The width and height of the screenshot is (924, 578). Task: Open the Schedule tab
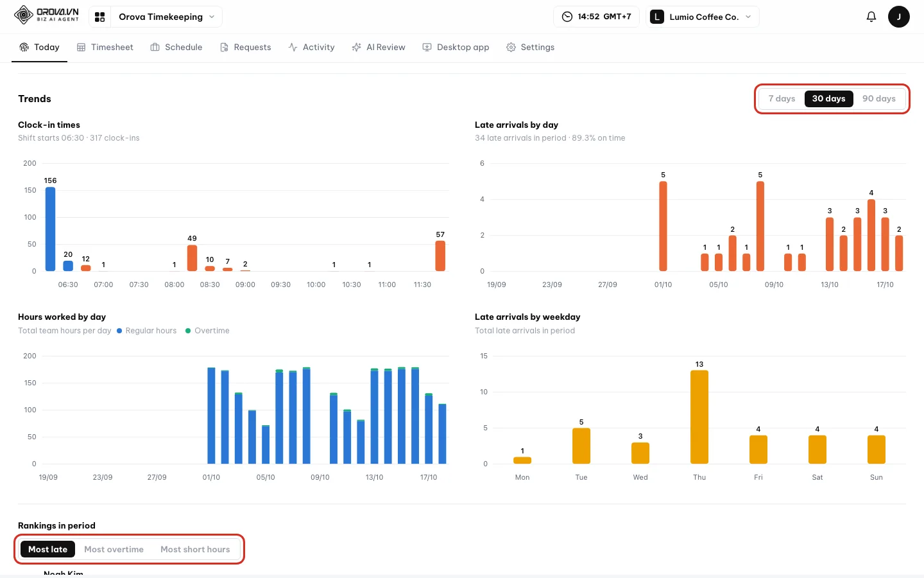(176, 48)
